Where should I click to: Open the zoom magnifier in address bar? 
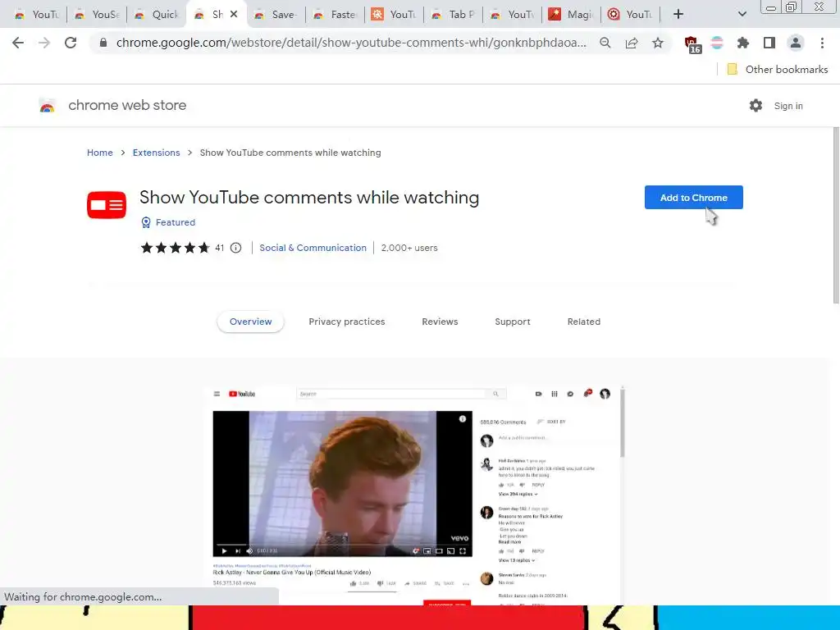click(x=605, y=43)
